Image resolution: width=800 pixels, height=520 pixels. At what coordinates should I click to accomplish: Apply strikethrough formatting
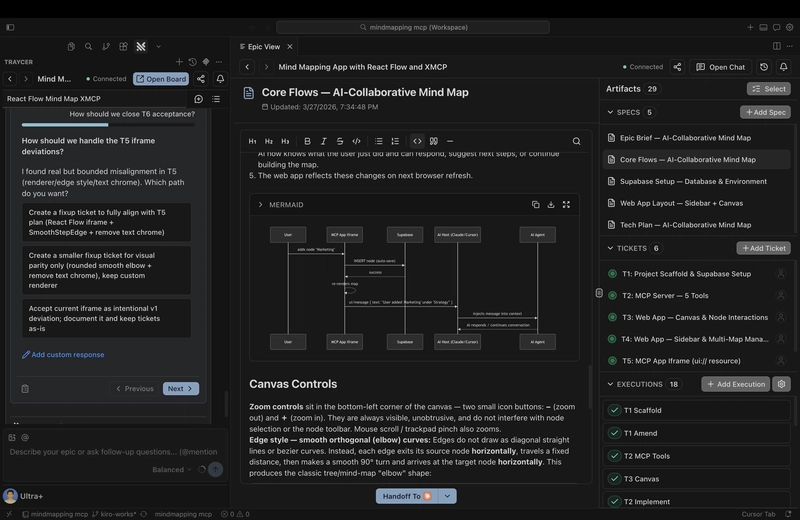coord(340,141)
